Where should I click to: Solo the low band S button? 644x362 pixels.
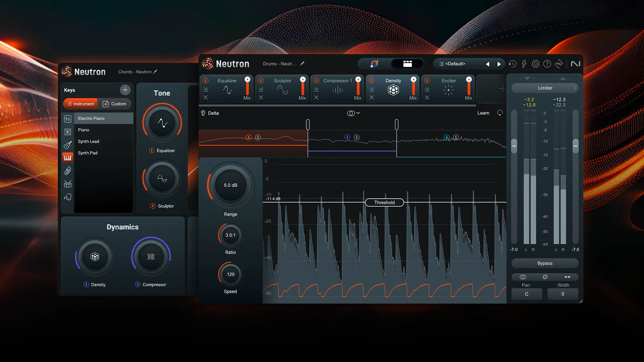click(x=258, y=138)
